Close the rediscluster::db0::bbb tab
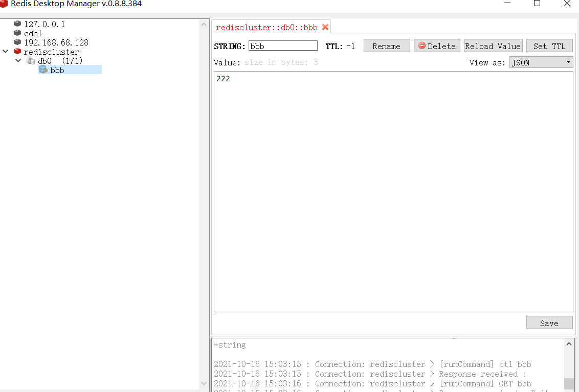Screen dimensions: 579x392 click(325, 27)
